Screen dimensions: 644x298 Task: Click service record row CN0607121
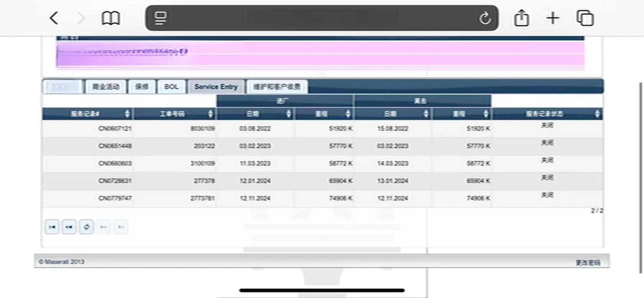click(115, 128)
